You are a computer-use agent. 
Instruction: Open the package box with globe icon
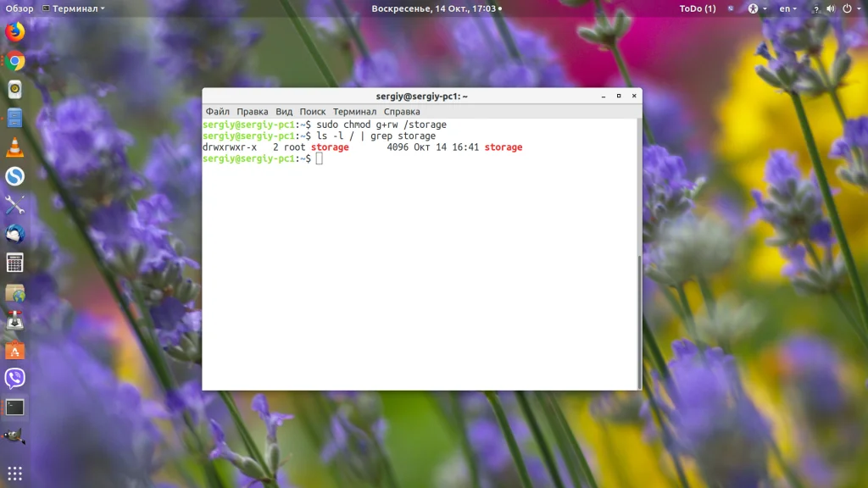pos(15,292)
